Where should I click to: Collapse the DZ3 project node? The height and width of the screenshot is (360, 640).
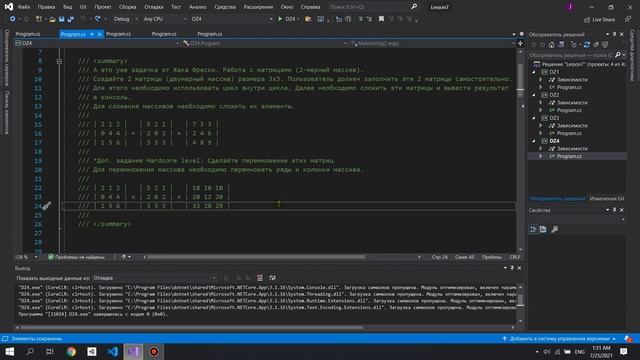pos(534,118)
